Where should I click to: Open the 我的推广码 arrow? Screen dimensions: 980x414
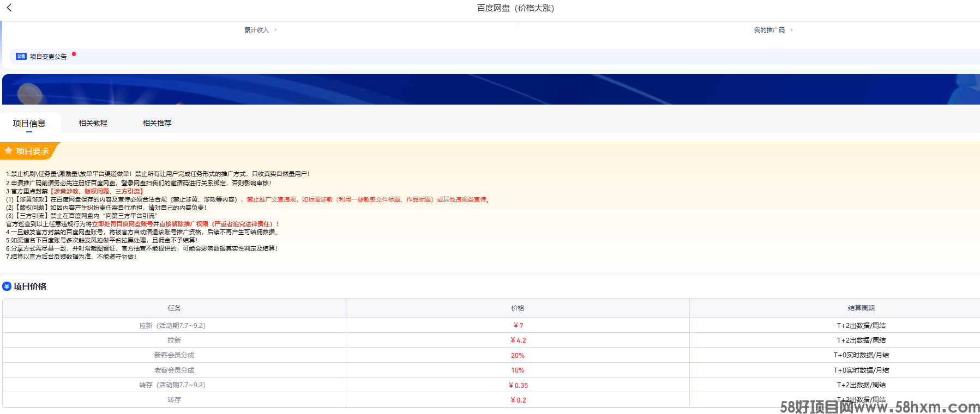coord(791,30)
